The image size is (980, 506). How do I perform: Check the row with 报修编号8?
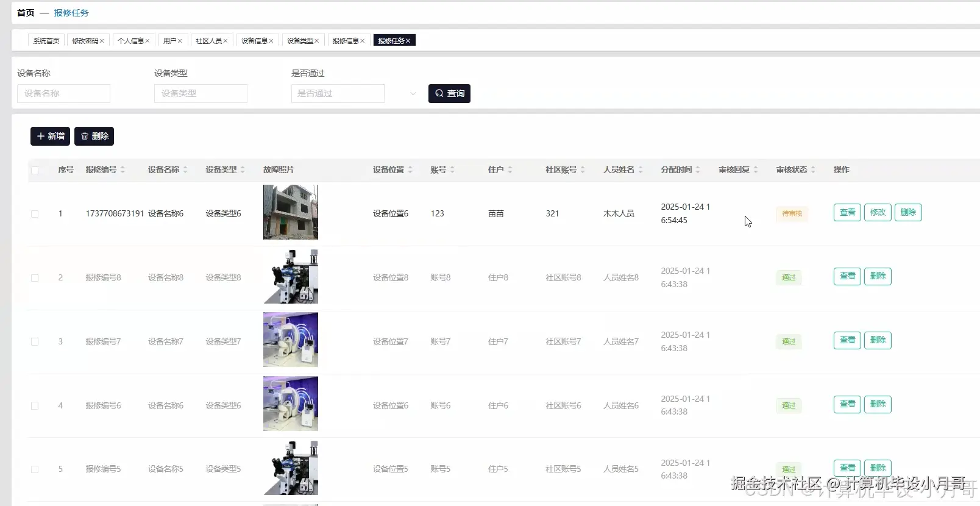point(35,278)
